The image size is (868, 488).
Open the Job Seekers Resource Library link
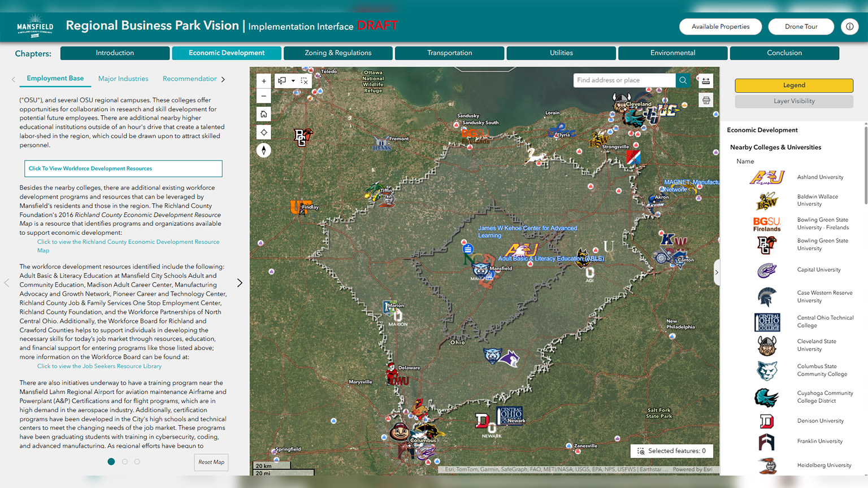point(99,366)
